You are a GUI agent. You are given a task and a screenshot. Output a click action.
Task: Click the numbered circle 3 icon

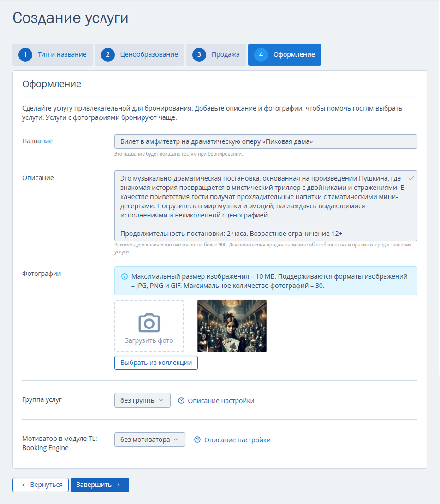(199, 55)
